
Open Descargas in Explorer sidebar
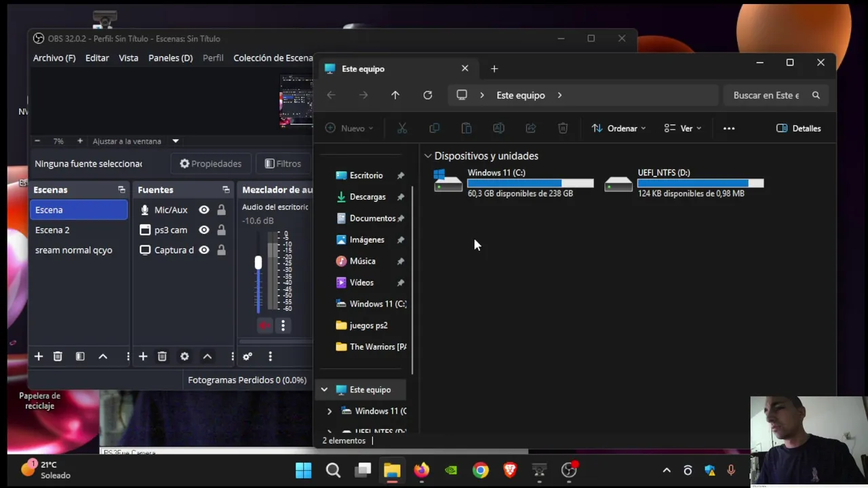[x=368, y=197]
